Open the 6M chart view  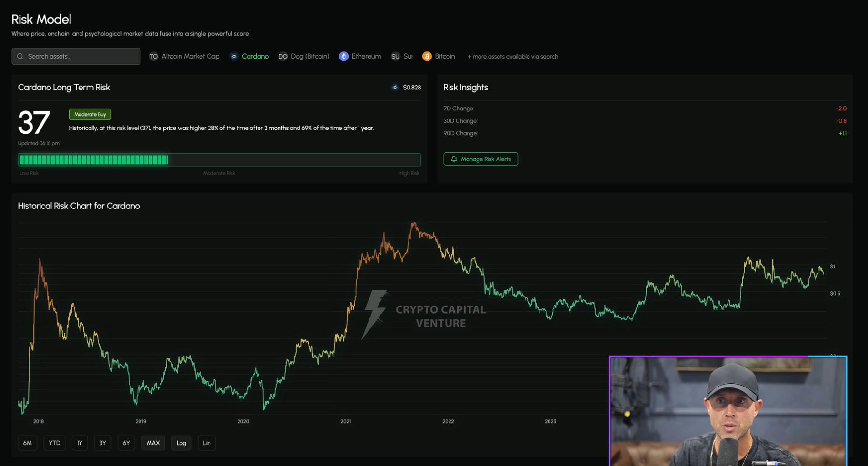(x=27, y=443)
